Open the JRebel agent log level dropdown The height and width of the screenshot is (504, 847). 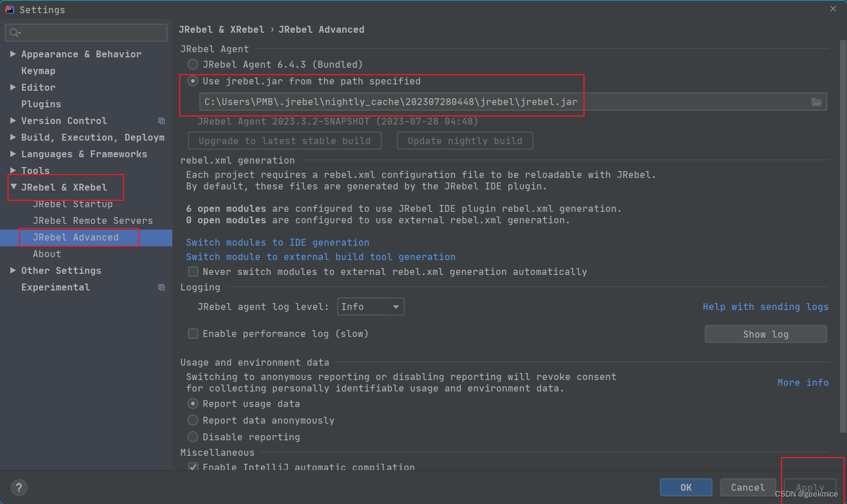click(x=371, y=307)
